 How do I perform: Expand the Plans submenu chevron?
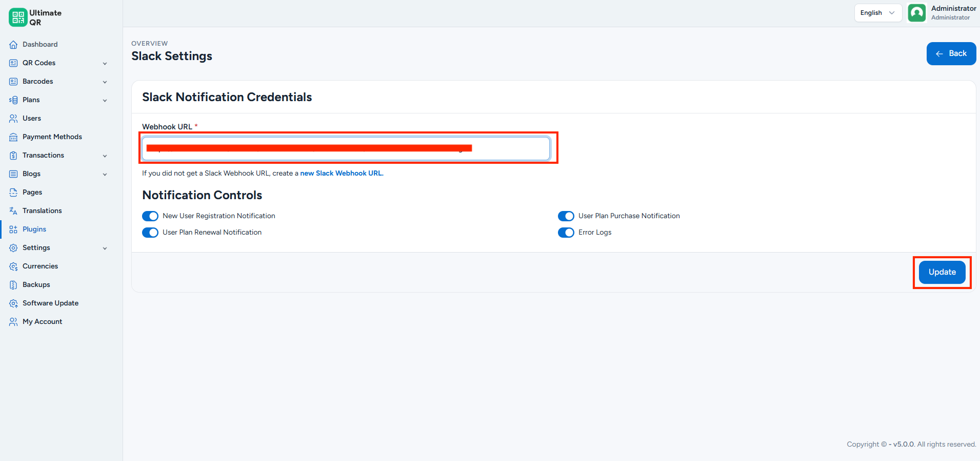point(105,101)
